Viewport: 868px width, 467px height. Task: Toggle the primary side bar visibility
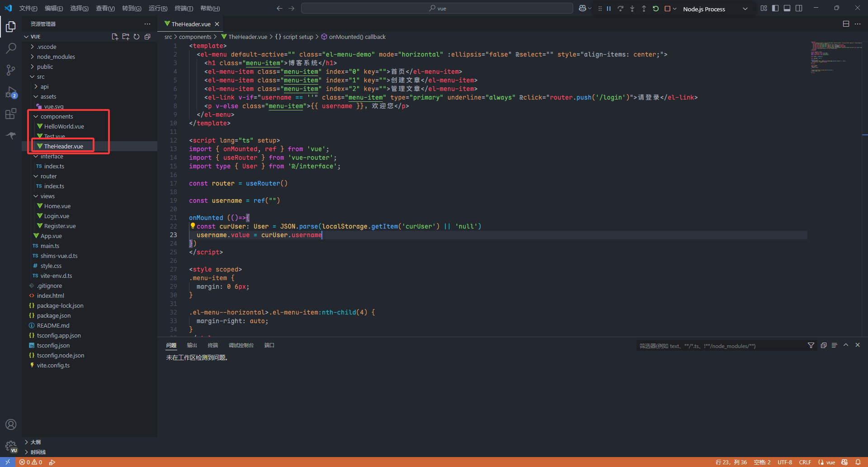(775, 8)
